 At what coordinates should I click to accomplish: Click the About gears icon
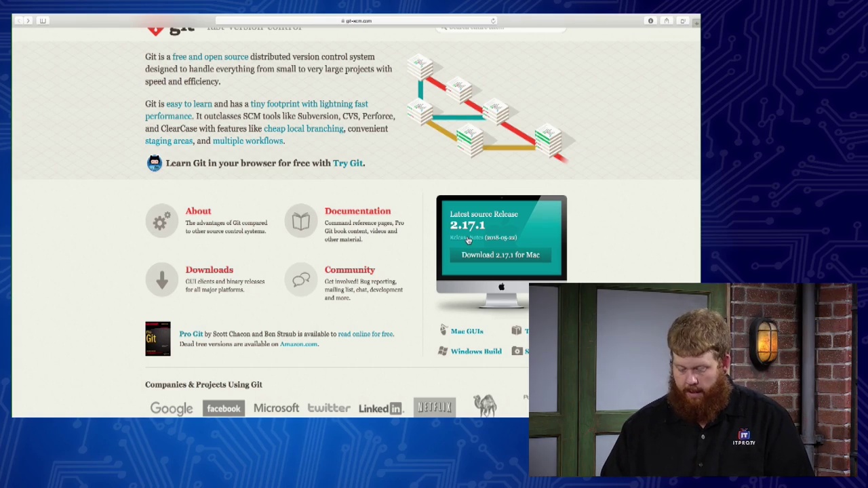(x=161, y=221)
